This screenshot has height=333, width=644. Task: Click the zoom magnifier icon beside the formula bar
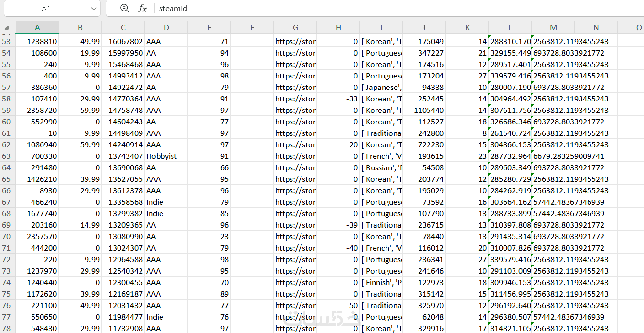click(x=125, y=8)
